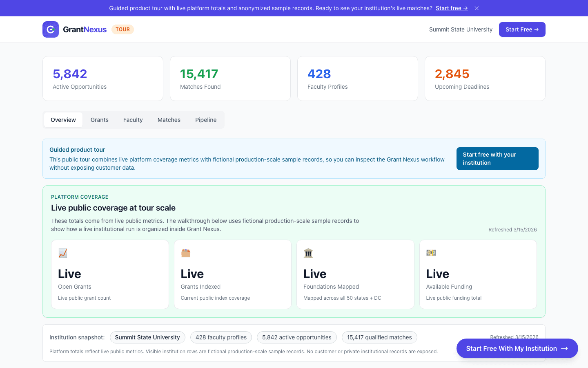This screenshot has height=368, width=588.
Task: Switch to the Grants tab
Action: click(x=100, y=120)
